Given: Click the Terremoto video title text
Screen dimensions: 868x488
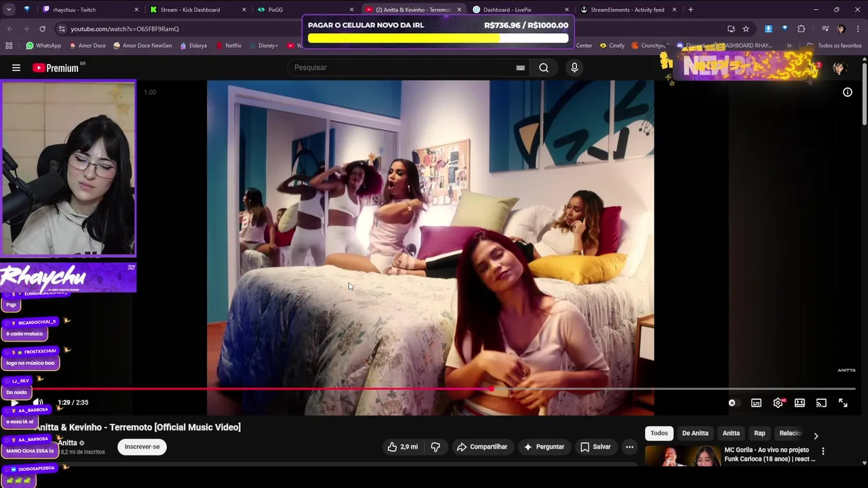Looking at the screenshot, I should (138, 427).
